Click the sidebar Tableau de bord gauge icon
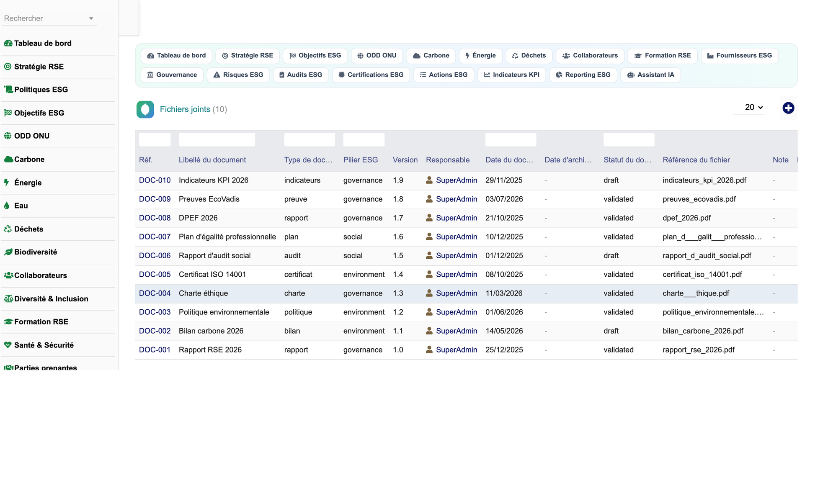This screenshot has height=504, width=815. 8,43
